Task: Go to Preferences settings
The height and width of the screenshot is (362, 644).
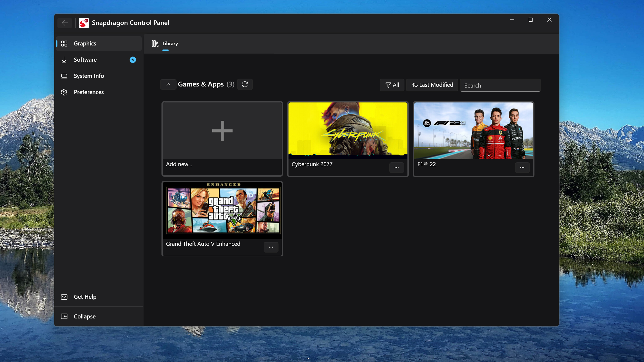Action: click(89, 92)
